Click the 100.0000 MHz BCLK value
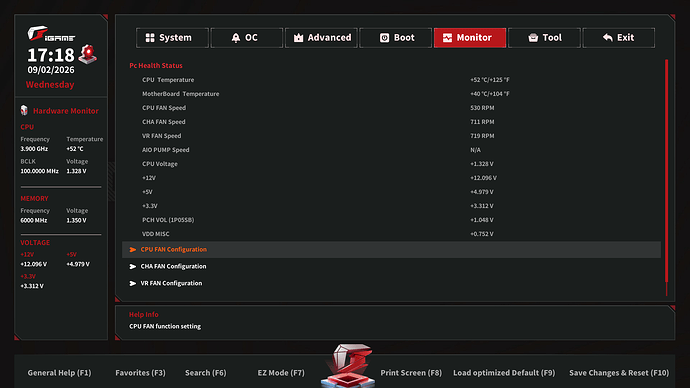This screenshot has width=690, height=388. (39, 172)
